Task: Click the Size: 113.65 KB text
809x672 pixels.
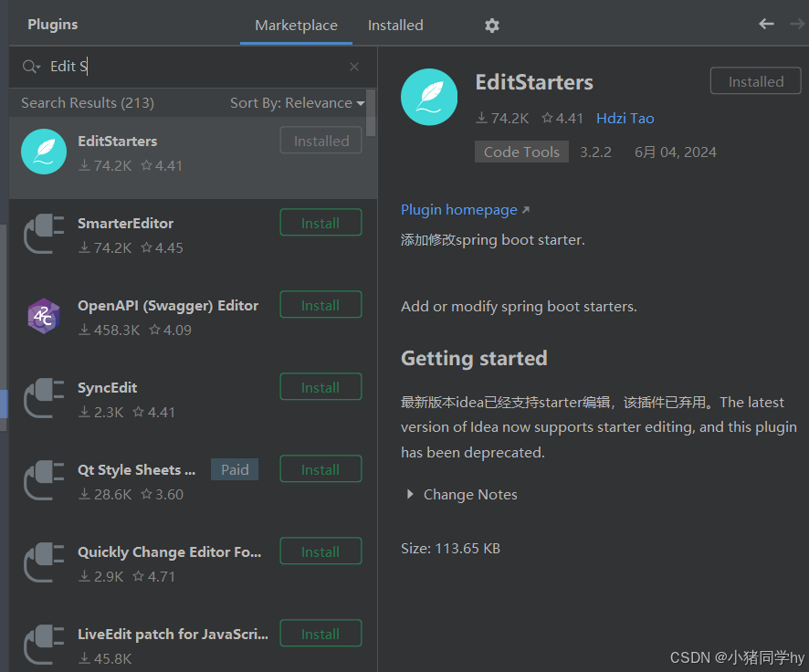Action: pyautogui.click(x=450, y=548)
